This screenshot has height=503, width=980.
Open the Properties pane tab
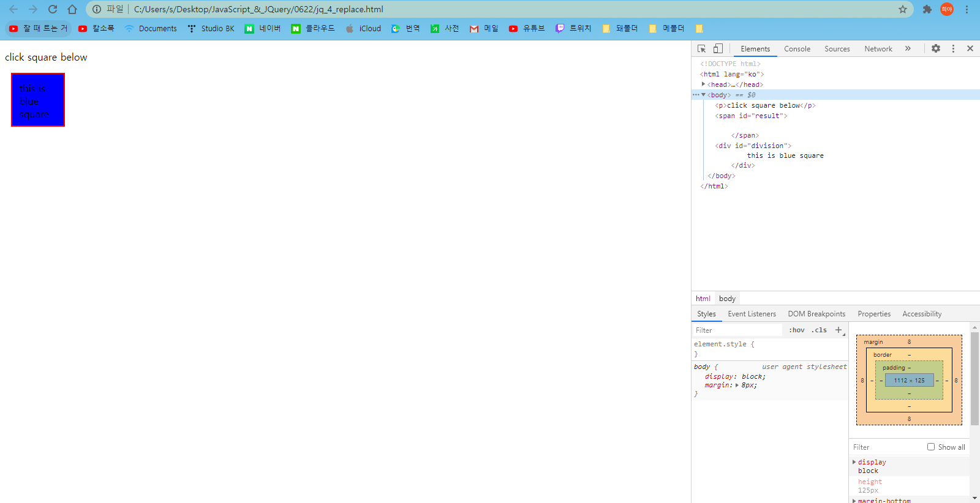pyautogui.click(x=874, y=314)
